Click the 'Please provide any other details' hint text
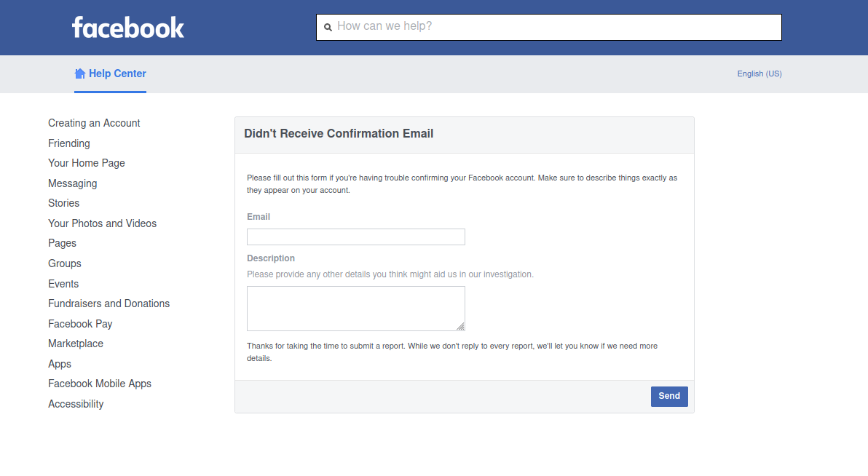868x476 pixels. pyautogui.click(x=390, y=274)
